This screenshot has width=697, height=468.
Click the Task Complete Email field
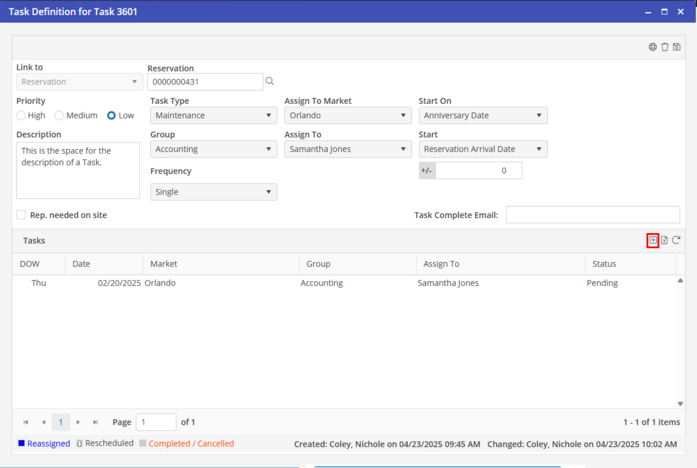click(x=592, y=215)
